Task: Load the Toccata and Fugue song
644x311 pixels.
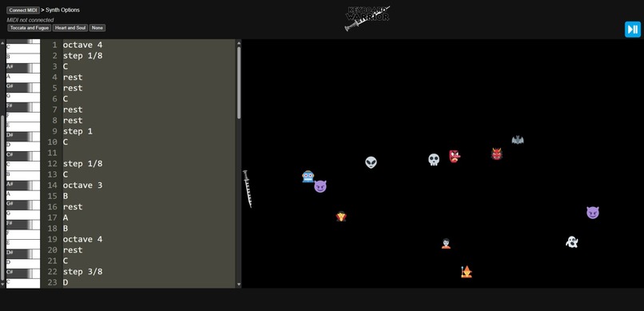Action: tap(29, 28)
